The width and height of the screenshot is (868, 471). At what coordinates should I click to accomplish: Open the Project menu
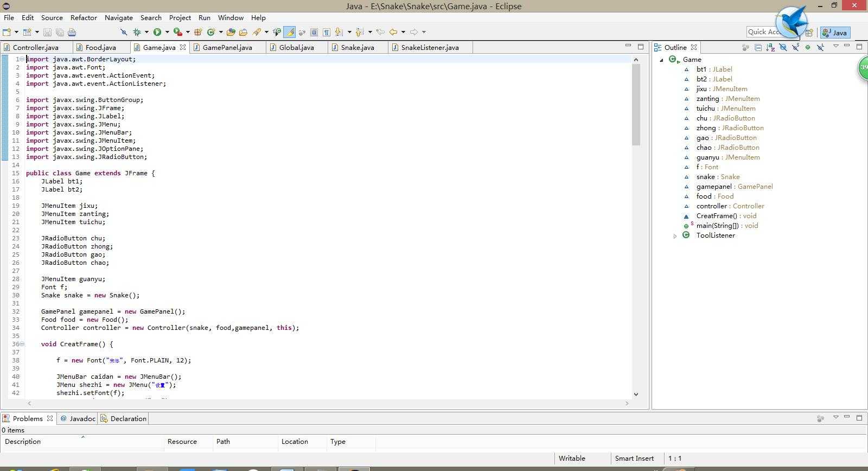pyautogui.click(x=180, y=17)
